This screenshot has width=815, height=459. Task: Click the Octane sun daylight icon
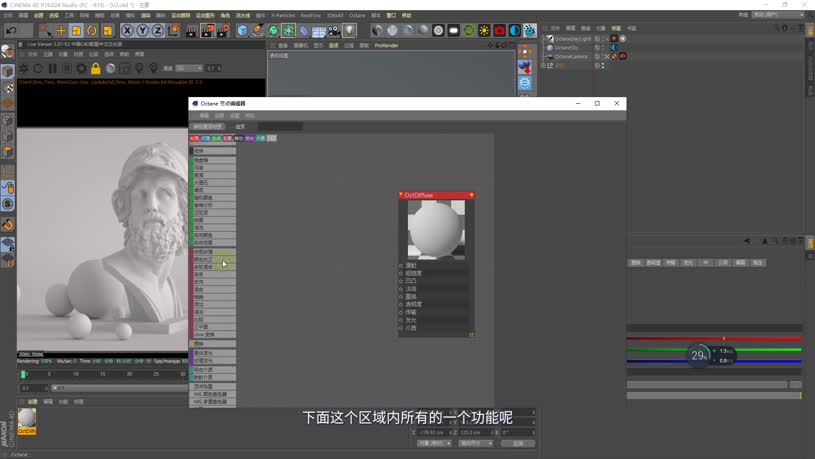[x=484, y=31]
